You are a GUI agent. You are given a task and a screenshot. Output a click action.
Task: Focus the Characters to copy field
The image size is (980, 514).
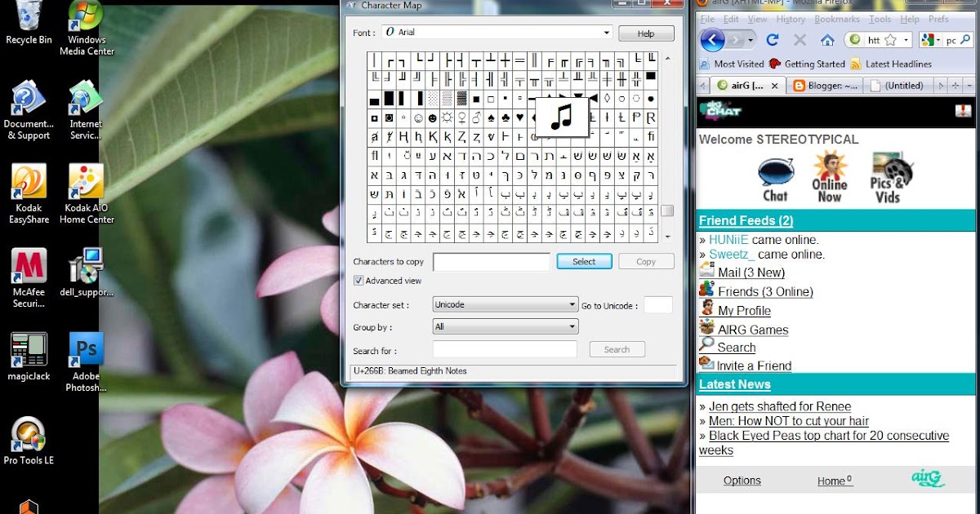coord(492,262)
